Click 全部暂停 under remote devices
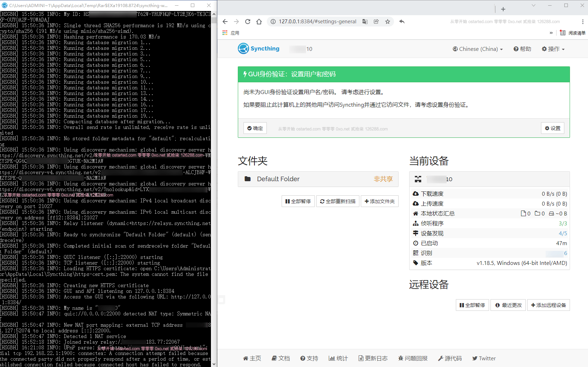 click(x=472, y=305)
